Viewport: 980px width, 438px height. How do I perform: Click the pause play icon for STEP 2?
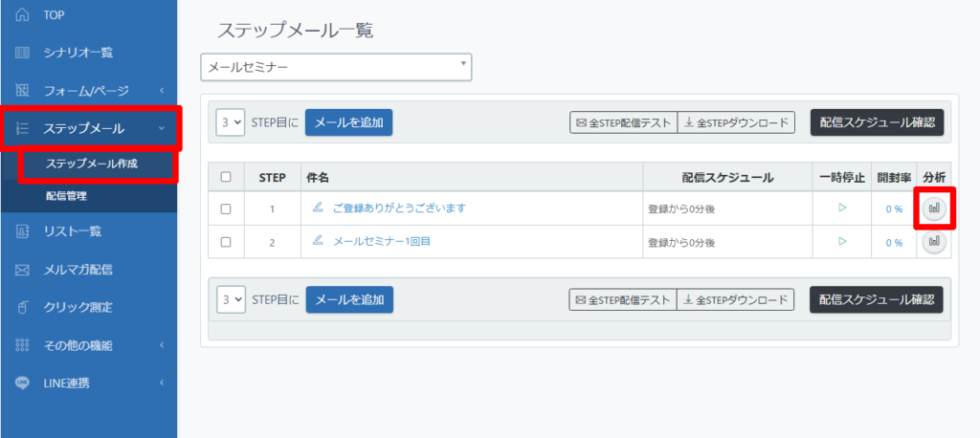click(842, 241)
